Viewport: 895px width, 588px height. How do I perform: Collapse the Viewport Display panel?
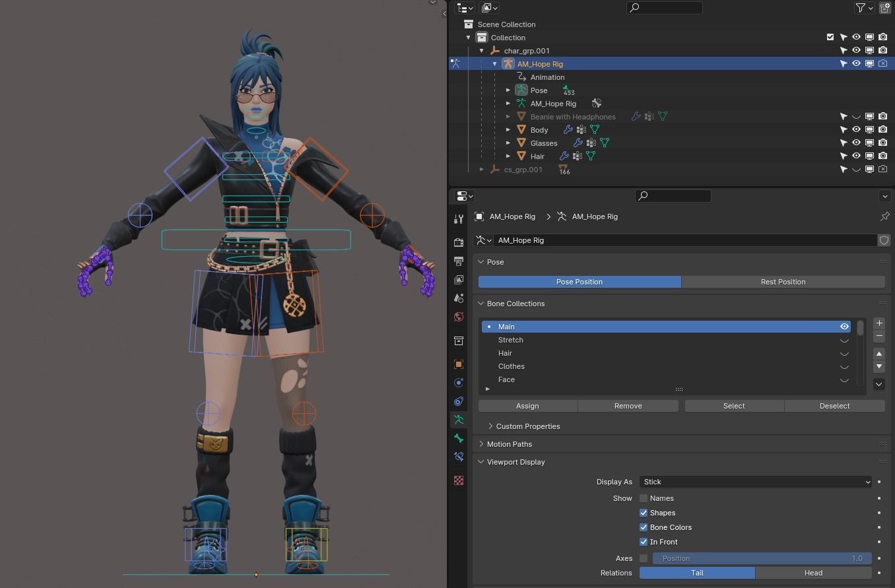481,462
